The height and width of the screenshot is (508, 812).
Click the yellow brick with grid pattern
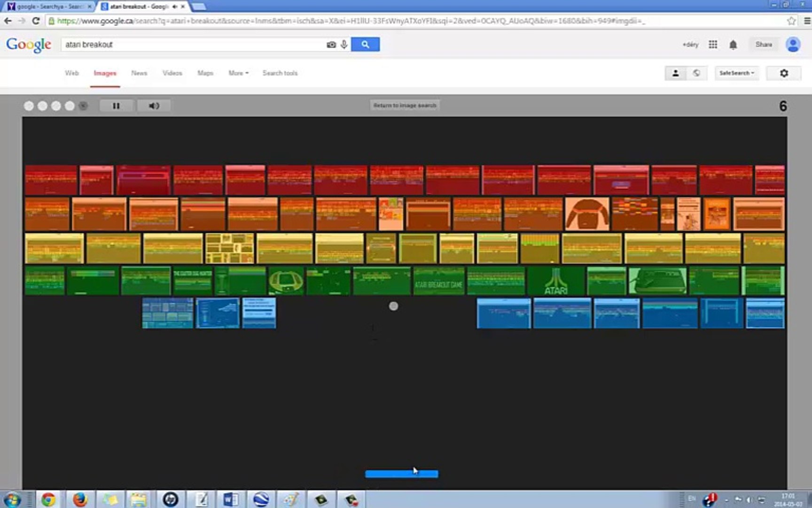click(x=229, y=248)
